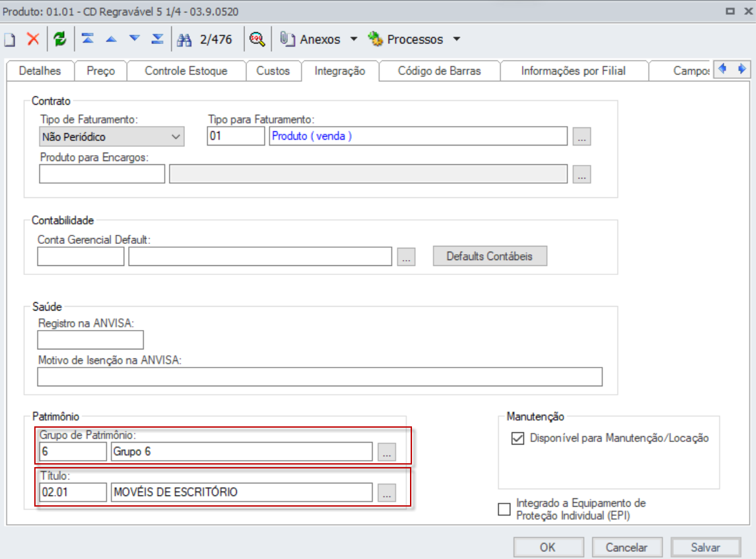Click Motivo de Isenção na ANVISA field
This screenshot has width=756, height=559.
(x=319, y=377)
